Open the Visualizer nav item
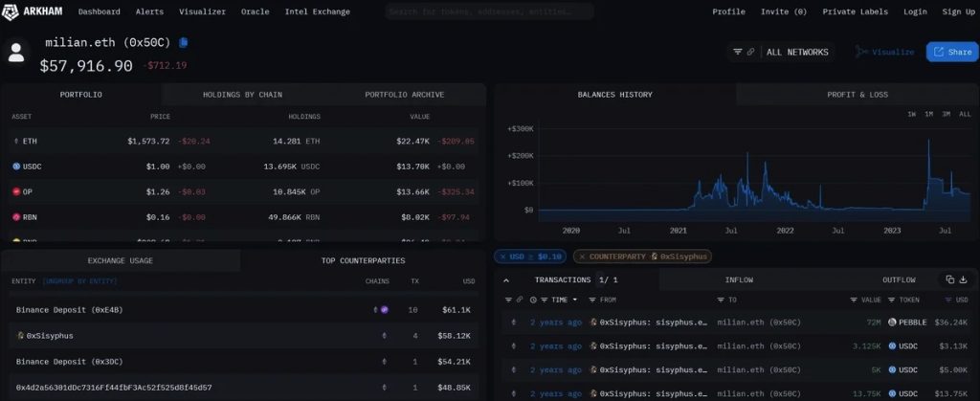The width and height of the screenshot is (980, 401). [x=203, y=11]
